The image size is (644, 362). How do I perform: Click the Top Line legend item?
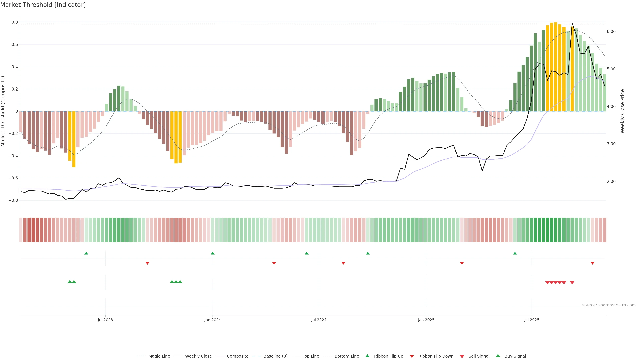pyautogui.click(x=311, y=356)
